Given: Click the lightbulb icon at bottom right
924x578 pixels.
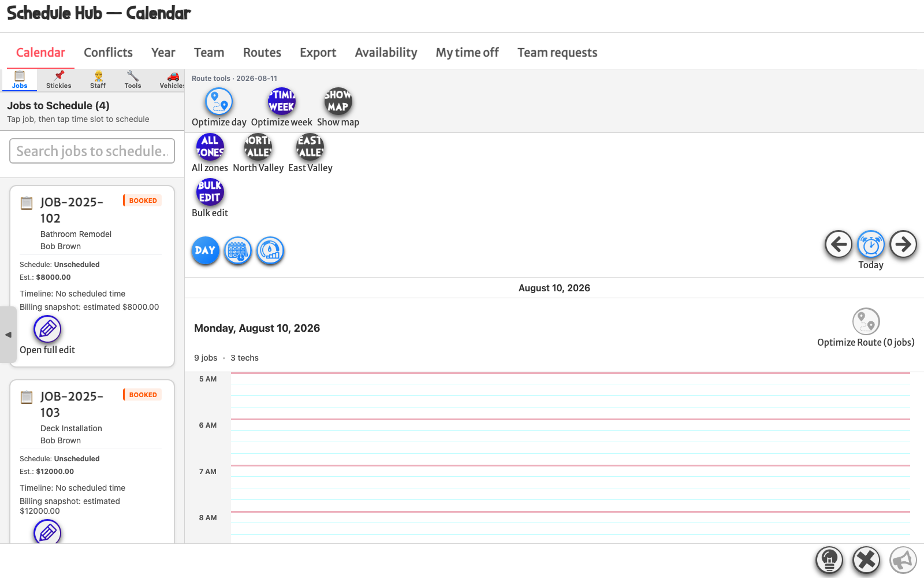Looking at the screenshot, I should pos(829,560).
